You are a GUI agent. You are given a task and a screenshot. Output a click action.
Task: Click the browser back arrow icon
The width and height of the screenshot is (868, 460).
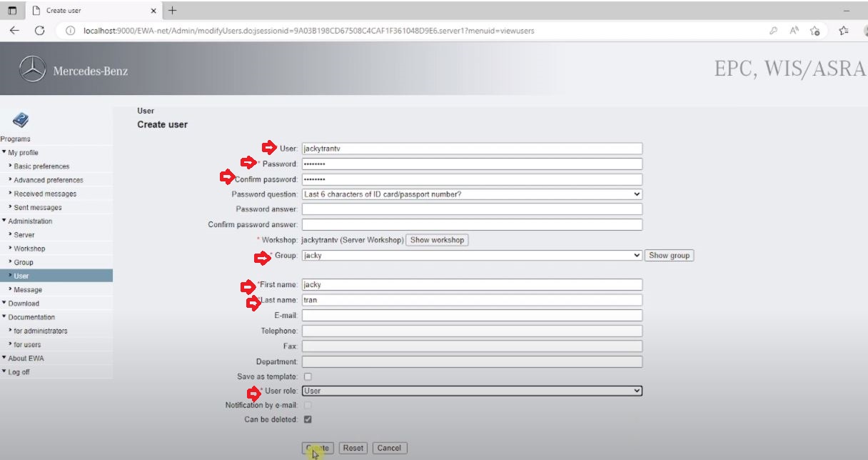point(14,31)
